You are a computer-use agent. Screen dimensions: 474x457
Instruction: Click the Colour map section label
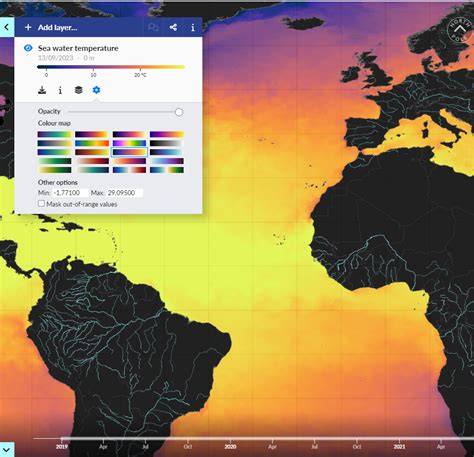point(54,123)
